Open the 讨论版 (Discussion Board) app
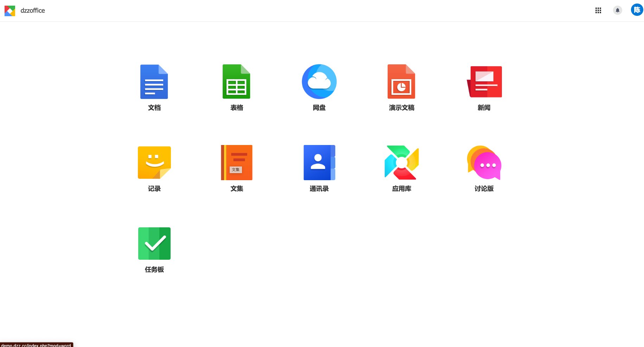Screen dimensions: 644x347 pyautogui.click(x=484, y=163)
